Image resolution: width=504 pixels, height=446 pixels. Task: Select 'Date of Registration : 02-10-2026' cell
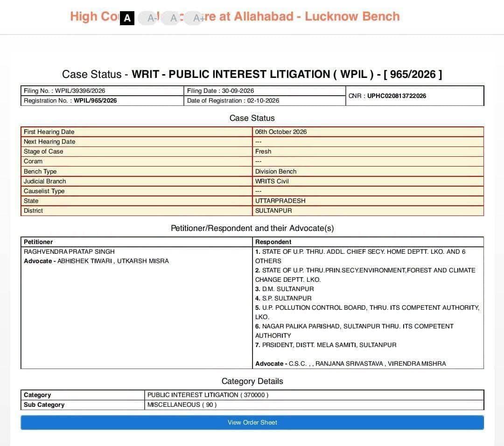click(x=265, y=101)
